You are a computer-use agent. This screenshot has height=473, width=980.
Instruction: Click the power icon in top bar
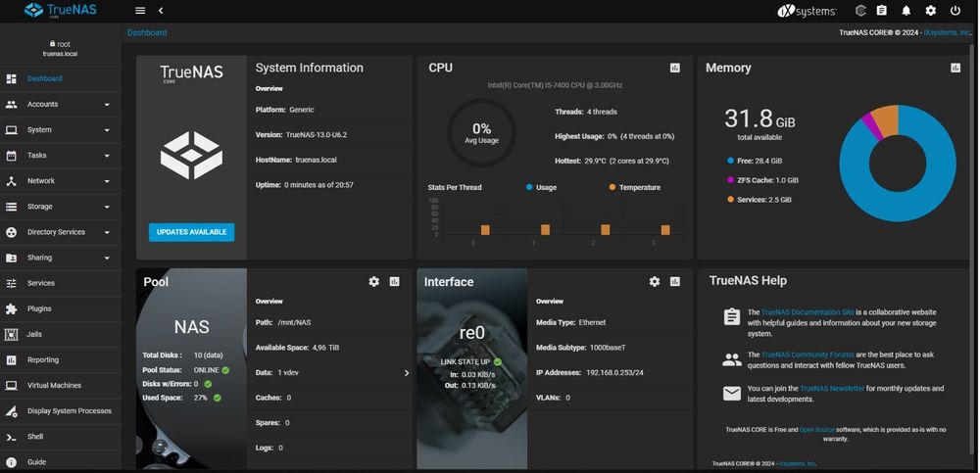tap(955, 11)
